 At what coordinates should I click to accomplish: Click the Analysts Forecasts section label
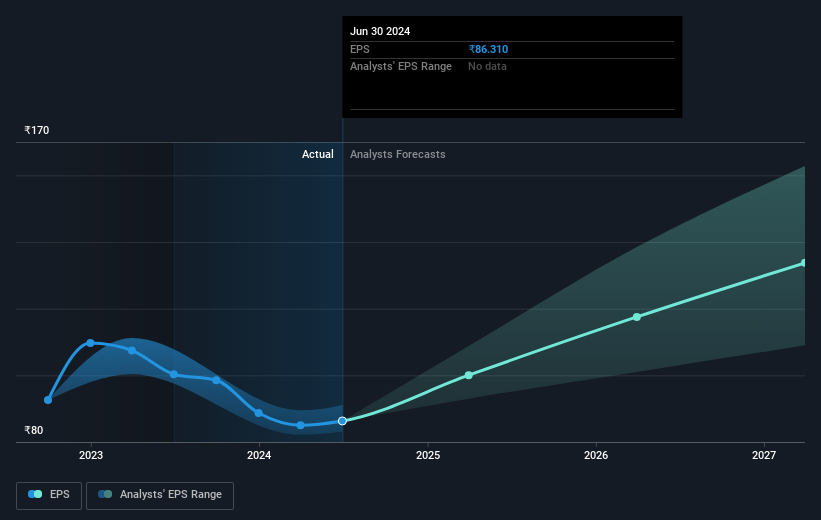(x=398, y=154)
